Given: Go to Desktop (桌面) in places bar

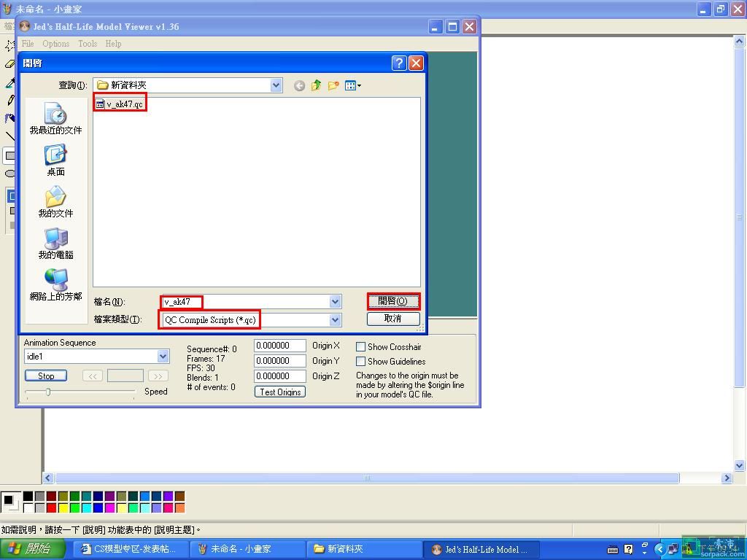Looking at the screenshot, I should (55, 160).
